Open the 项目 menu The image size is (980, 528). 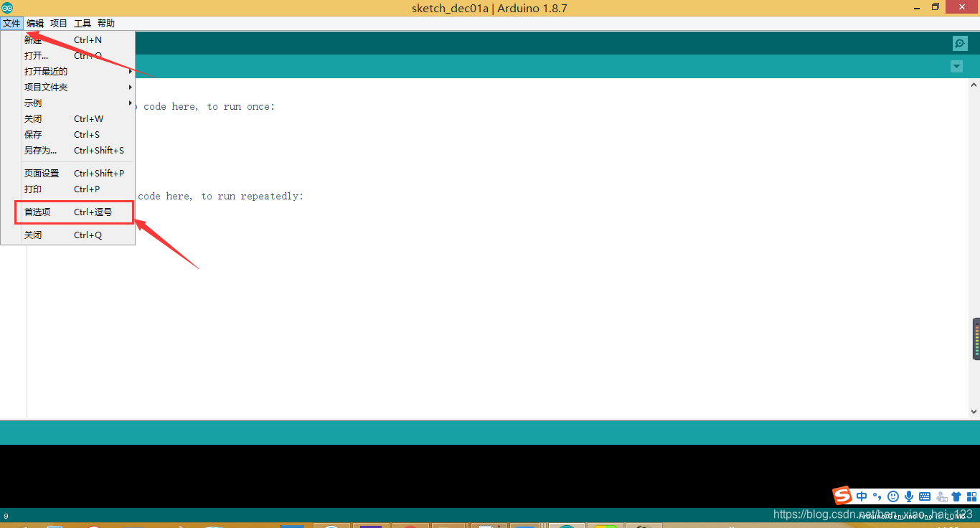point(59,24)
